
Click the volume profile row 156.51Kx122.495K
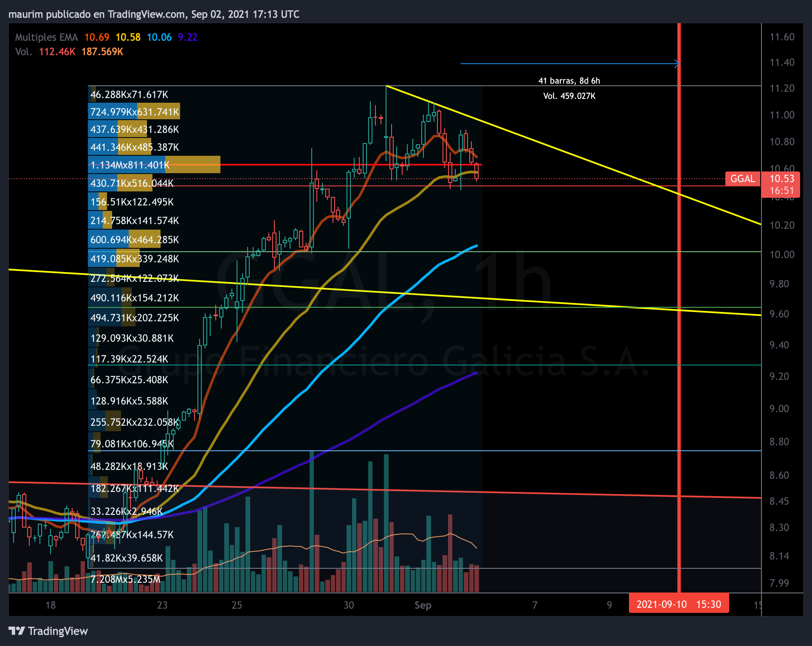[x=132, y=202]
